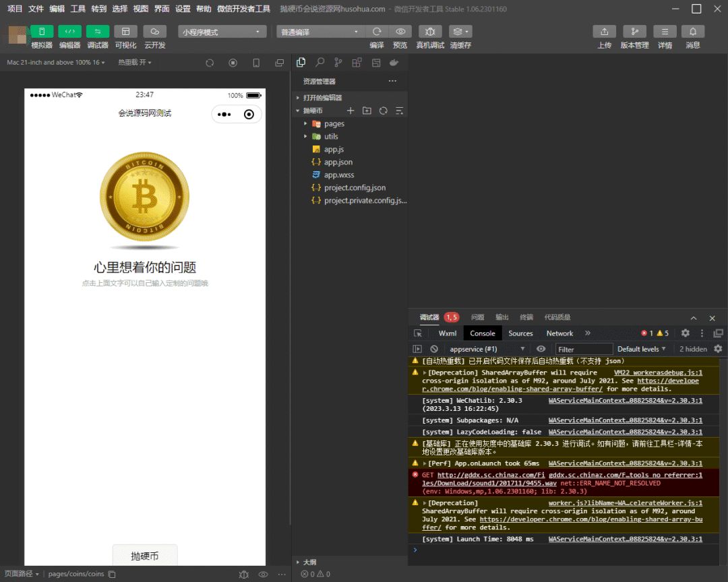Toggle the console live expression eye

541,349
